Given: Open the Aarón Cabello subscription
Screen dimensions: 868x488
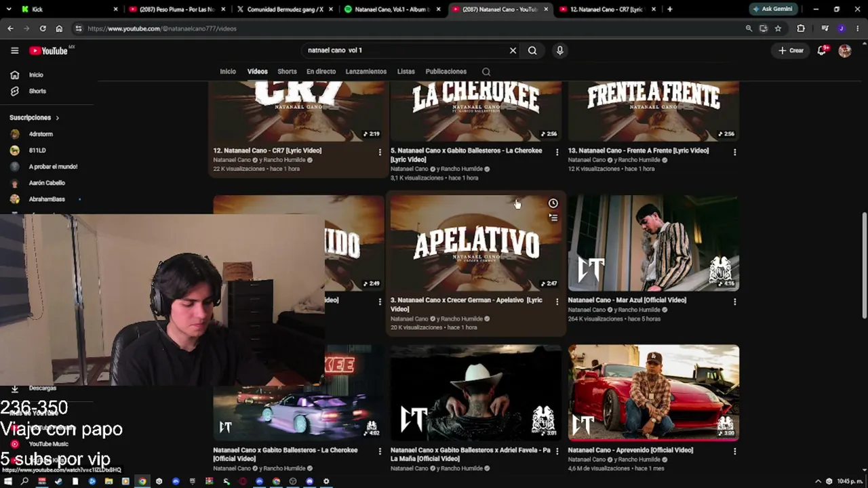Looking at the screenshot, I should pos(47,183).
